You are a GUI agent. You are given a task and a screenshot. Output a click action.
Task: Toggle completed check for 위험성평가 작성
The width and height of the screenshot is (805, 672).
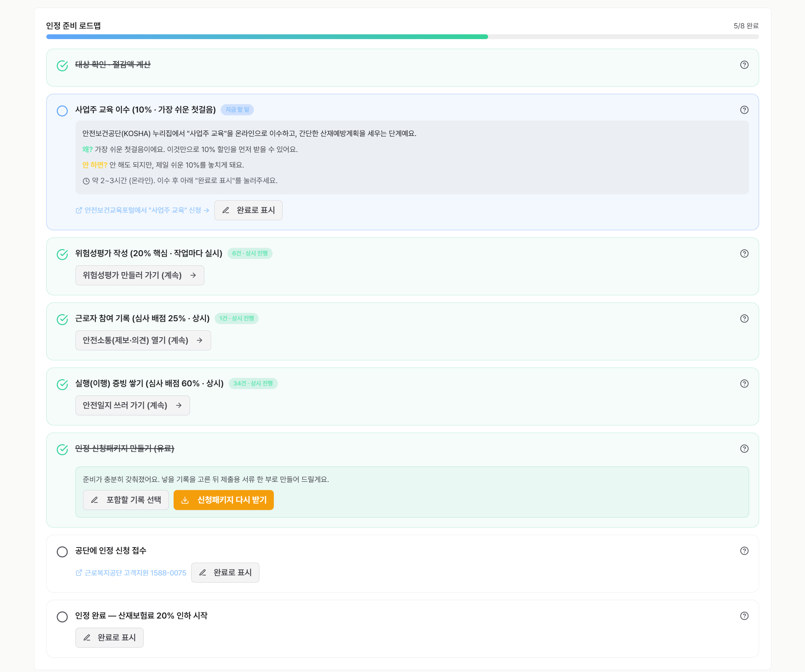click(62, 254)
